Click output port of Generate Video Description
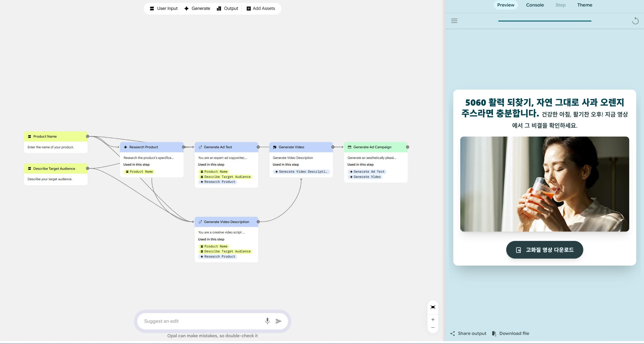The image size is (644, 344). click(258, 222)
